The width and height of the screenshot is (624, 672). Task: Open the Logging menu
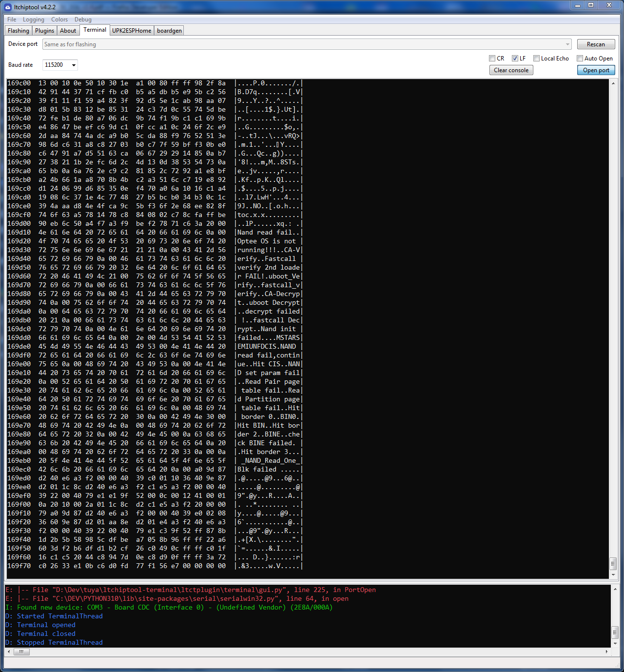(33, 20)
